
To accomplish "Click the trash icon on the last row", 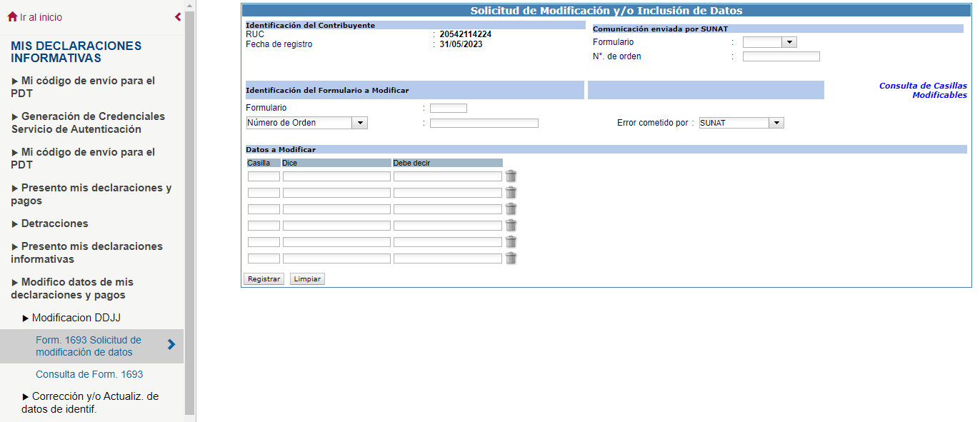I will (x=511, y=258).
